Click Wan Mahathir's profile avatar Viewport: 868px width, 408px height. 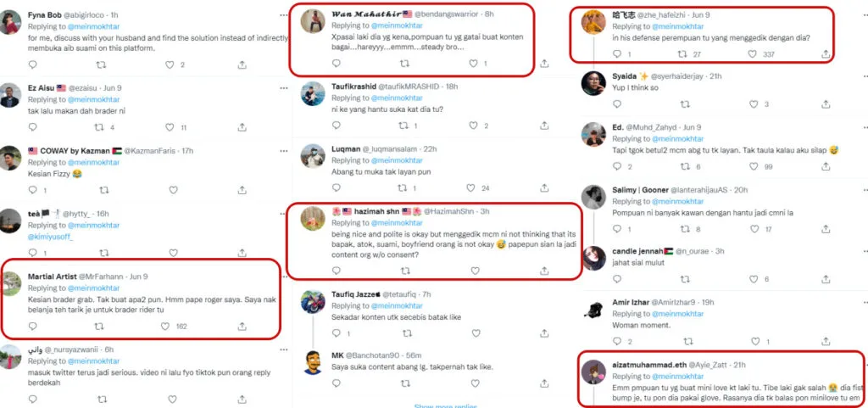(314, 22)
